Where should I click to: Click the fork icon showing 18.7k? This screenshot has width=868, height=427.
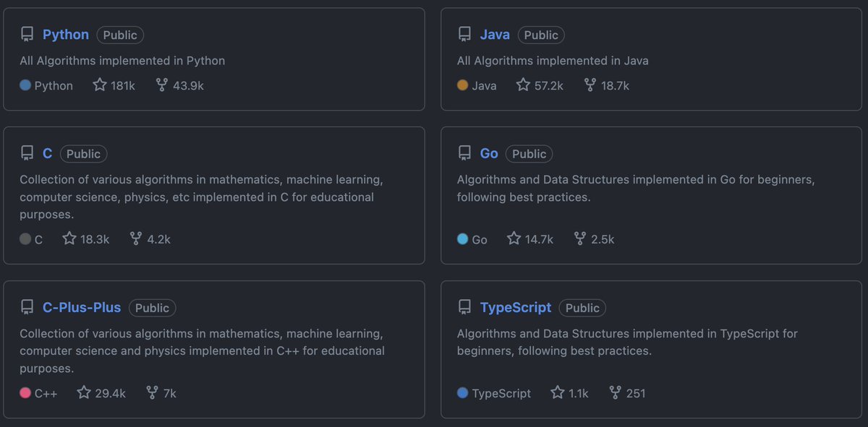point(590,85)
